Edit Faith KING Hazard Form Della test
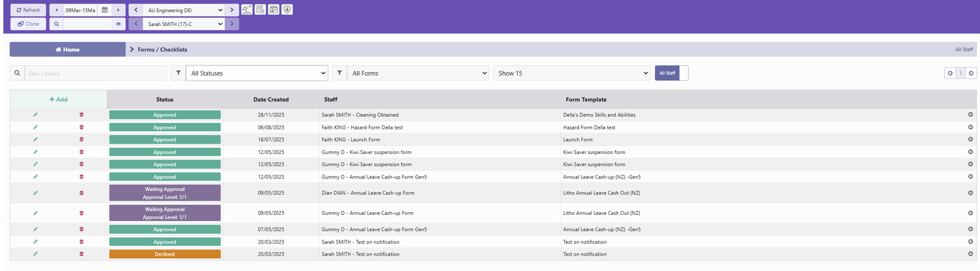The width and height of the screenshot is (980, 271). 35,127
